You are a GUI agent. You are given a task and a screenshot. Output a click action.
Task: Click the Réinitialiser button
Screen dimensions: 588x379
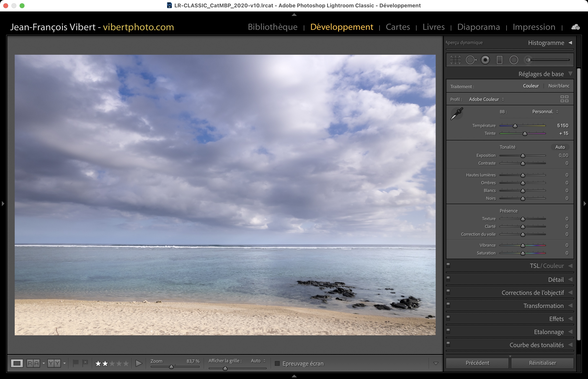[542, 363]
